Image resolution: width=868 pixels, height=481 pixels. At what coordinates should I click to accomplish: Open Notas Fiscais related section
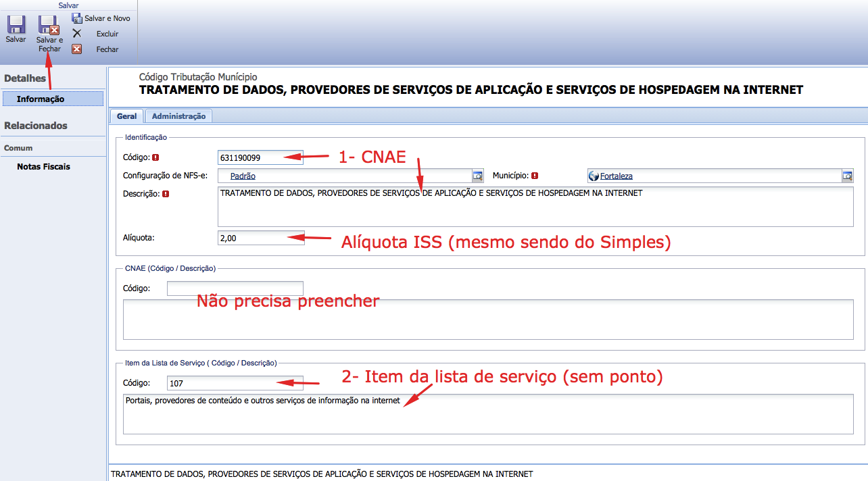[43, 166]
